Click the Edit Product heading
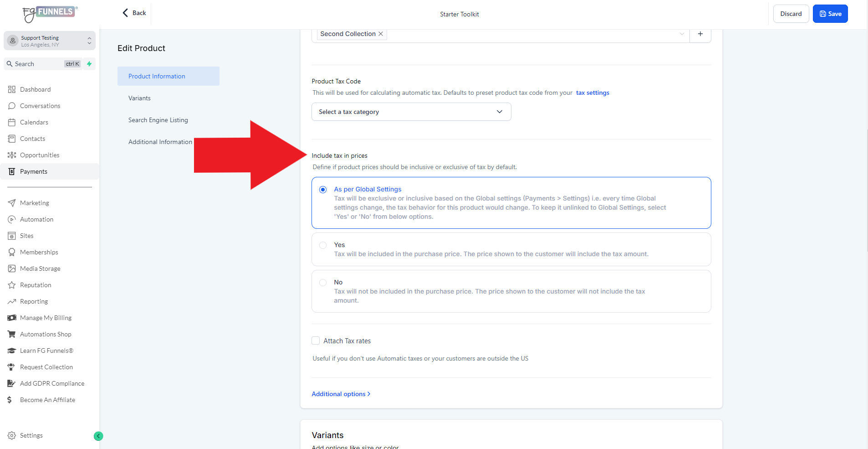 pos(141,48)
